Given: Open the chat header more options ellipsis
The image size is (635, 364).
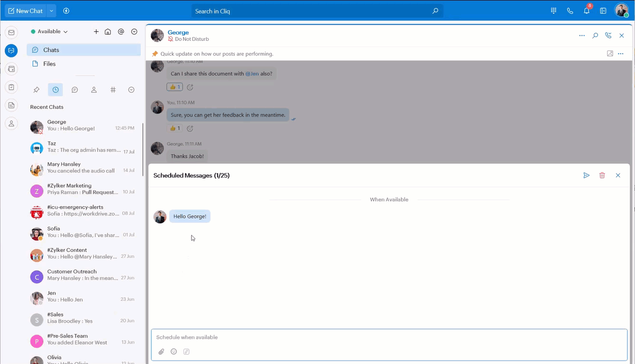Looking at the screenshot, I should pyautogui.click(x=582, y=36).
